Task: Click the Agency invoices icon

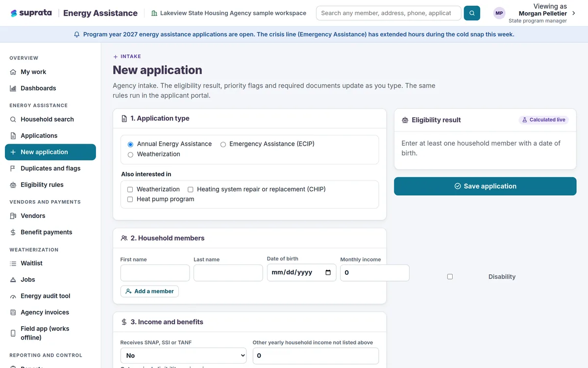Action: click(13, 313)
